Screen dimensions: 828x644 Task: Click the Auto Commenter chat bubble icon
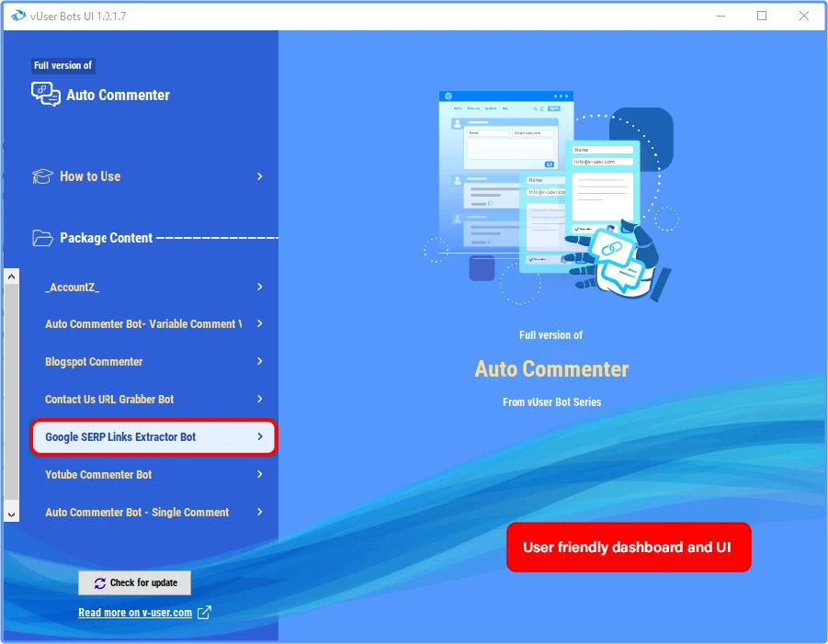[46, 95]
